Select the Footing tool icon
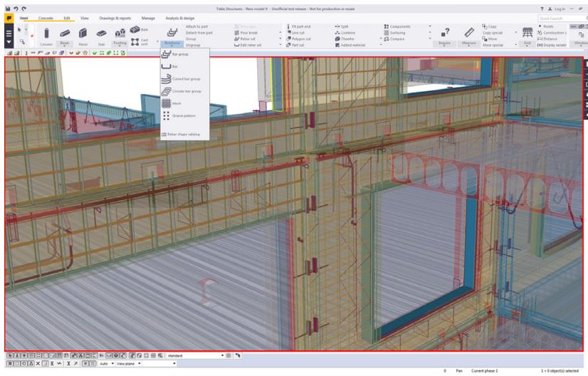This screenshot has height=376, width=588. tap(120, 33)
